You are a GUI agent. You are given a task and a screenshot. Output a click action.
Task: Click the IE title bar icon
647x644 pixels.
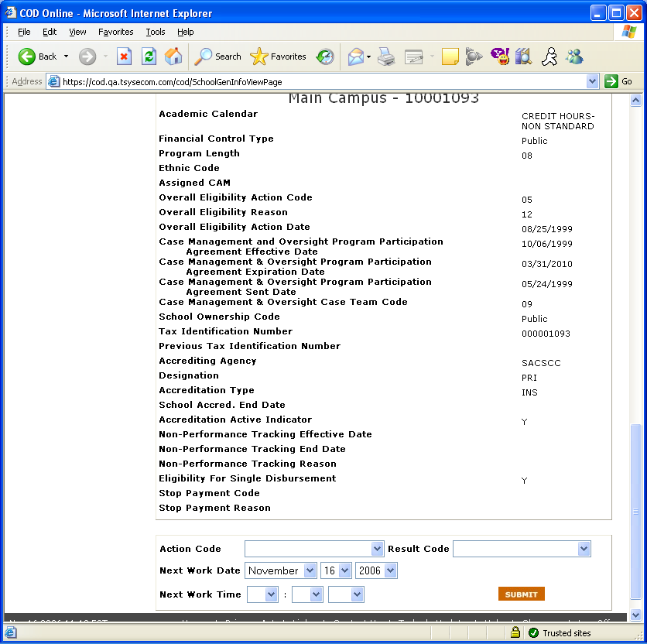(11, 13)
